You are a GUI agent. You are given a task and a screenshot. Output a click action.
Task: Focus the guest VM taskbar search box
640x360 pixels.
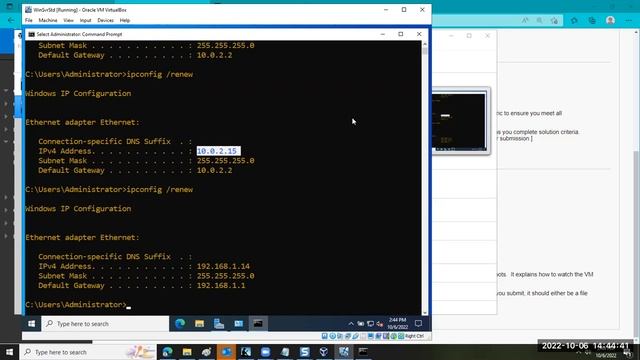point(105,324)
